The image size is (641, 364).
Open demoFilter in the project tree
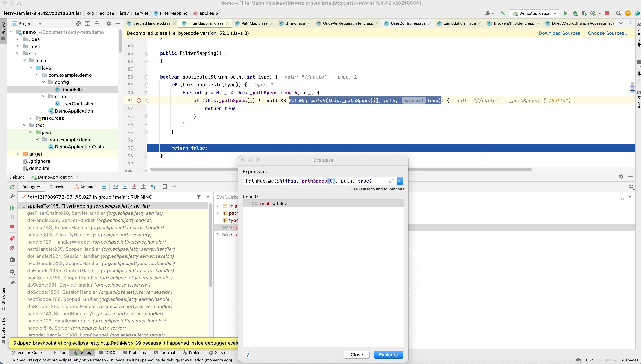click(x=73, y=89)
